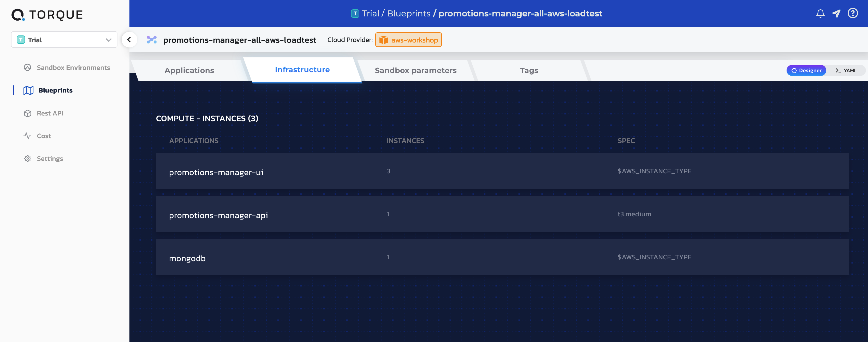868x342 pixels.
Task: Open the Tags tab
Action: pos(529,70)
